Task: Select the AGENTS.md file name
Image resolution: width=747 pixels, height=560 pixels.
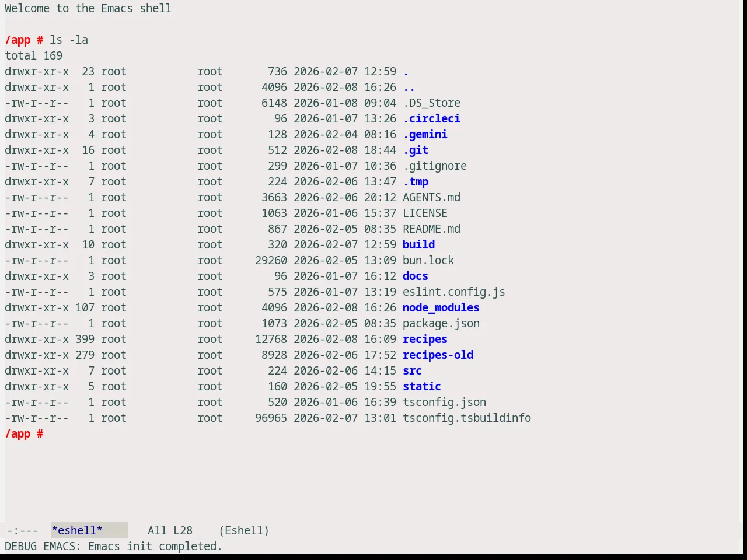Action: tap(431, 197)
